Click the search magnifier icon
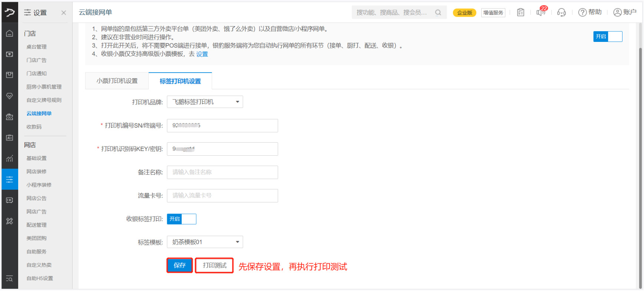 click(438, 13)
